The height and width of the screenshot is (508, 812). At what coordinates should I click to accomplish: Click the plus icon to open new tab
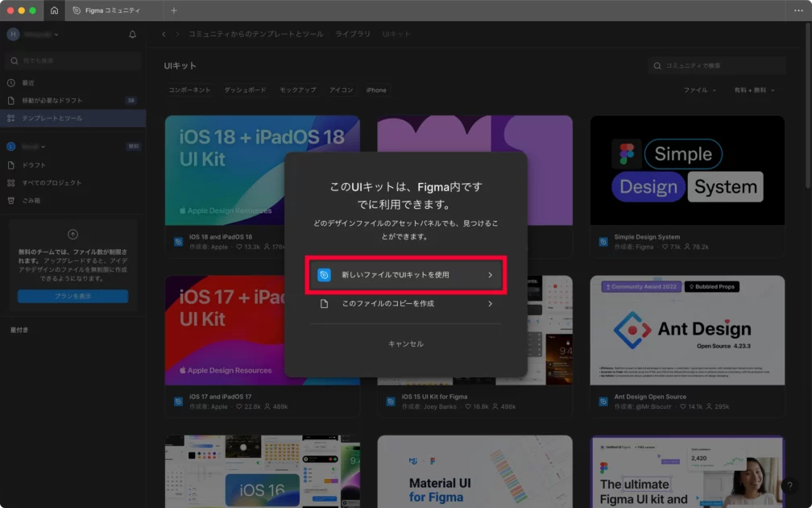tap(174, 10)
